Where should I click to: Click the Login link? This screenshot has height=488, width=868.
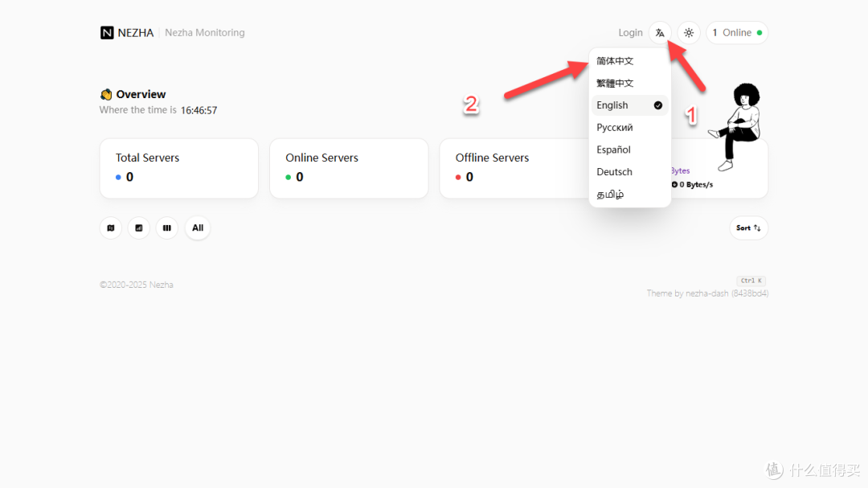click(x=630, y=33)
